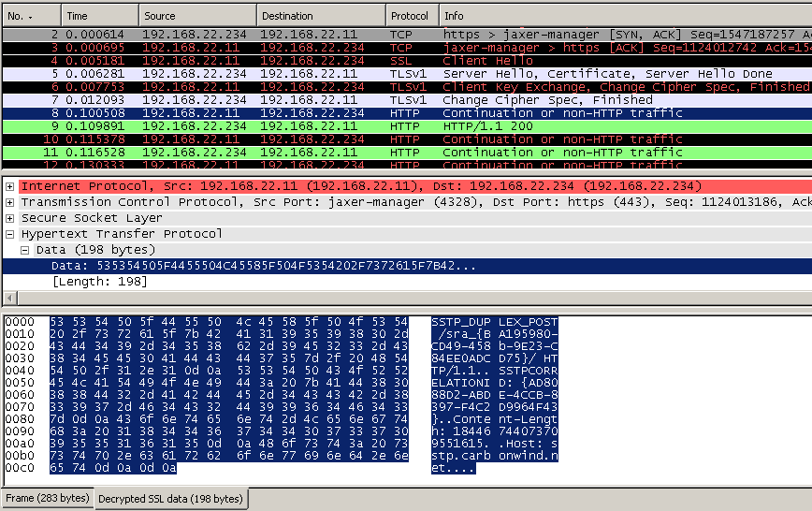Select the Data: 535354505F... field line
The image size is (812, 511).
(262, 267)
